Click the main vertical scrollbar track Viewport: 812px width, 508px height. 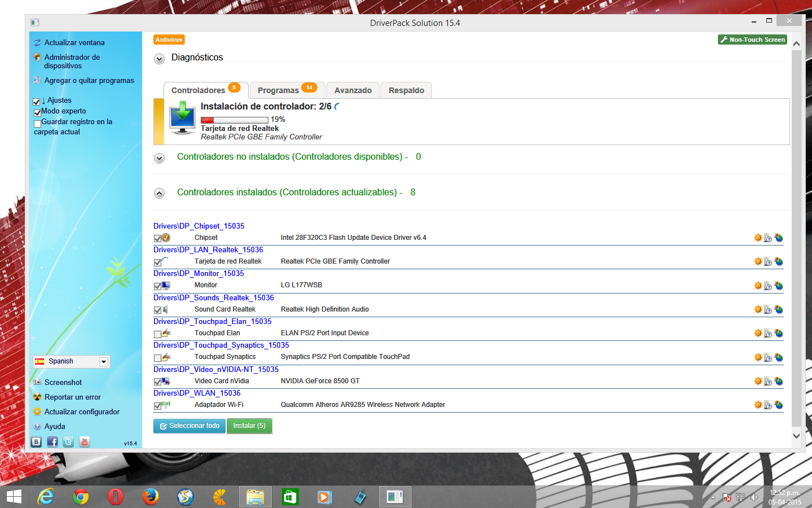coord(796,237)
